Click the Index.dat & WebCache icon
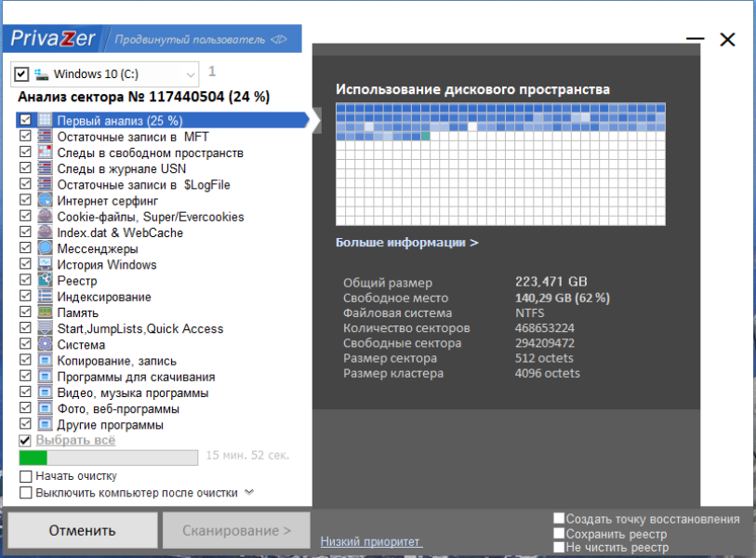 click(45, 232)
